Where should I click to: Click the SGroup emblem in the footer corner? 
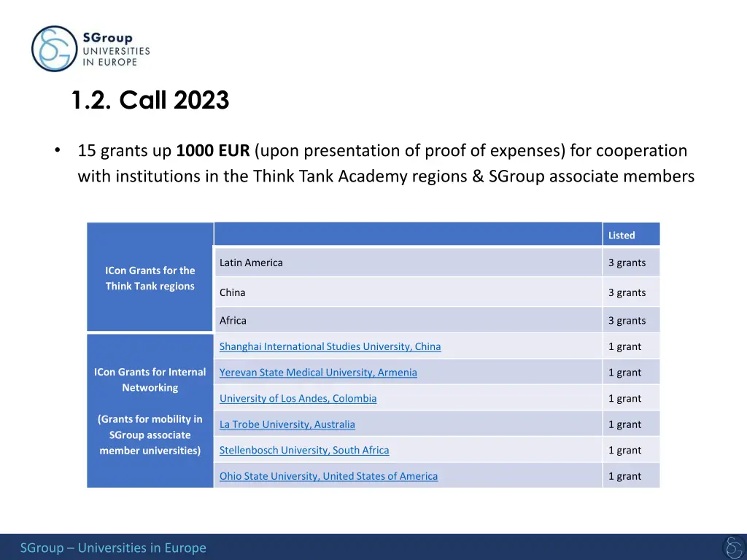[732, 547]
